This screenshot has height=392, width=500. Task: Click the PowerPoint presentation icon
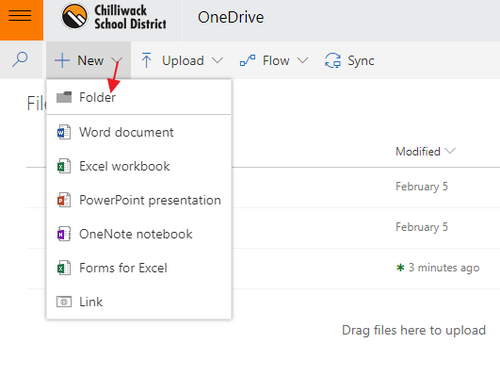[x=64, y=200]
